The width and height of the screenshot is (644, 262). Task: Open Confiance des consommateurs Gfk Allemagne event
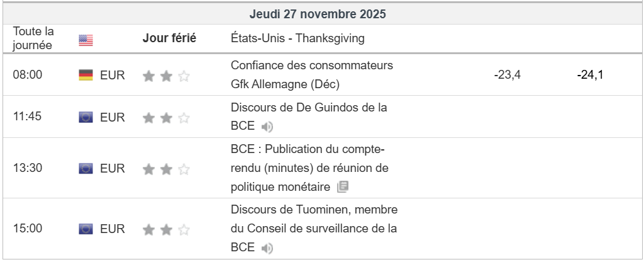tap(311, 74)
